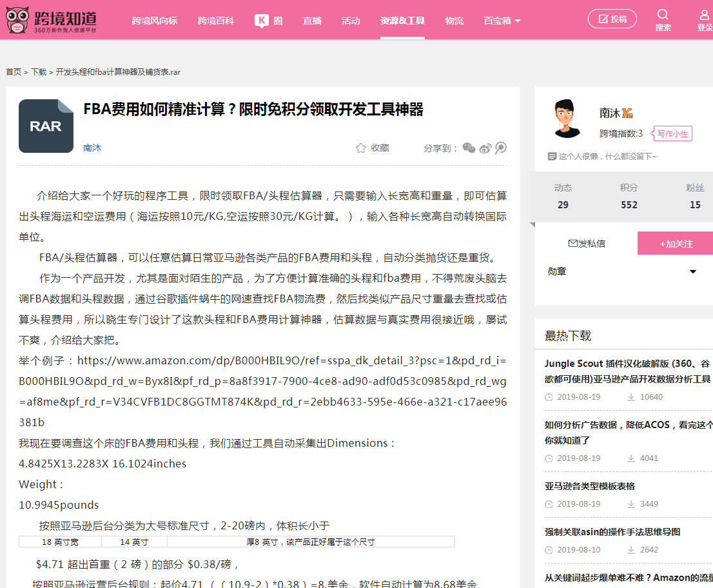The height and width of the screenshot is (588, 713).
Task: Click the 写作小生 tag
Action: [x=672, y=133]
